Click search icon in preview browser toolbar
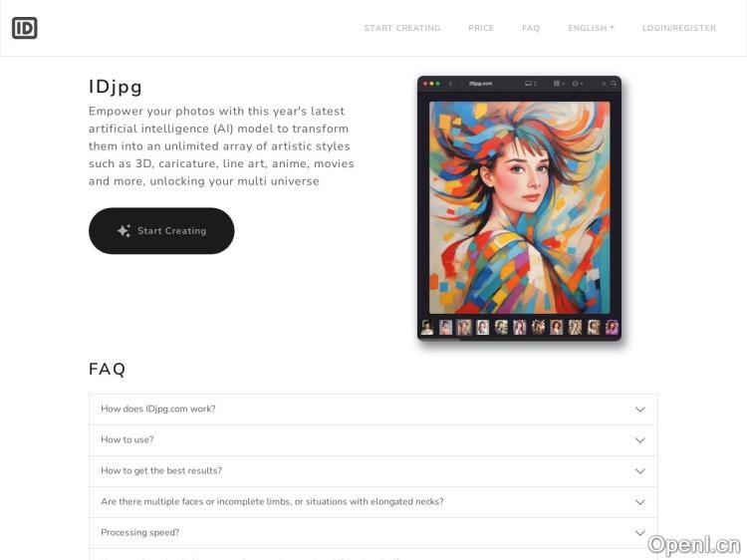Image resolution: width=747 pixels, height=560 pixels. pos(614,84)
